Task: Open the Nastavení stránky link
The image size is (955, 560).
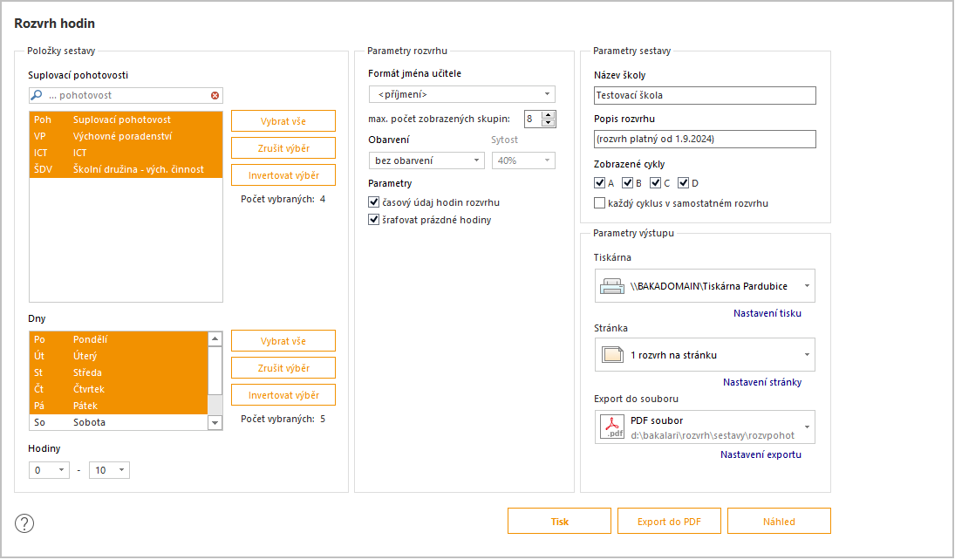Action: coord(762,382)
